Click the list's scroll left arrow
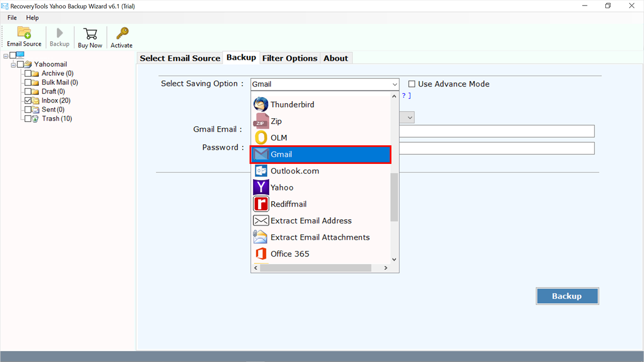 pyautogui.click(x=256, y=268)
